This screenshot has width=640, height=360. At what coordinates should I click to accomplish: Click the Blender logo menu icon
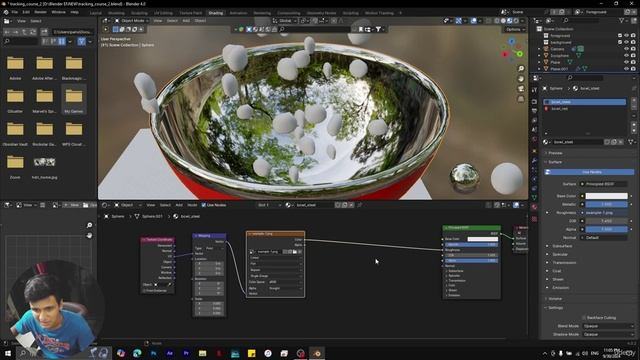tap(6, 12)
